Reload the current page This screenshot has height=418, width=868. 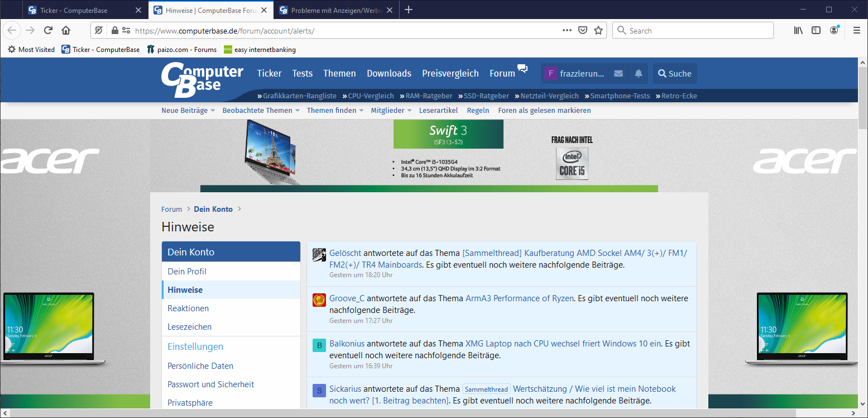tap(49, 30)
